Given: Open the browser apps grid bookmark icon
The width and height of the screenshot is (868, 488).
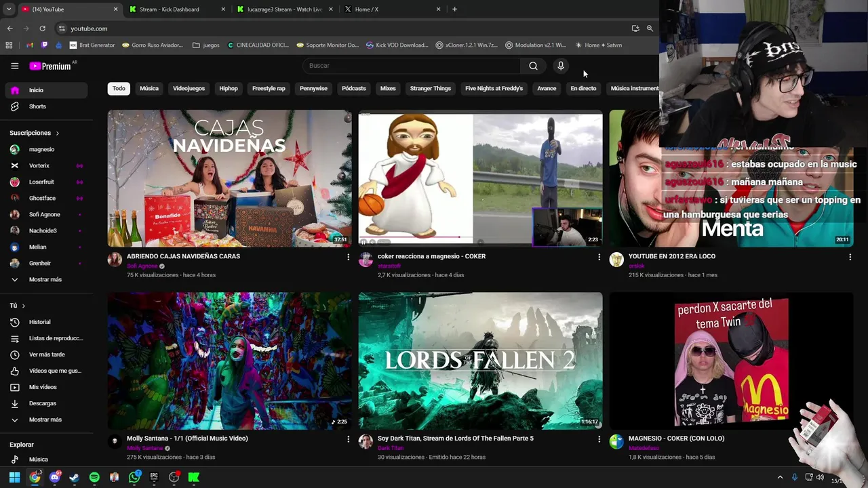Looking at the screenshot, I should 9,45.
